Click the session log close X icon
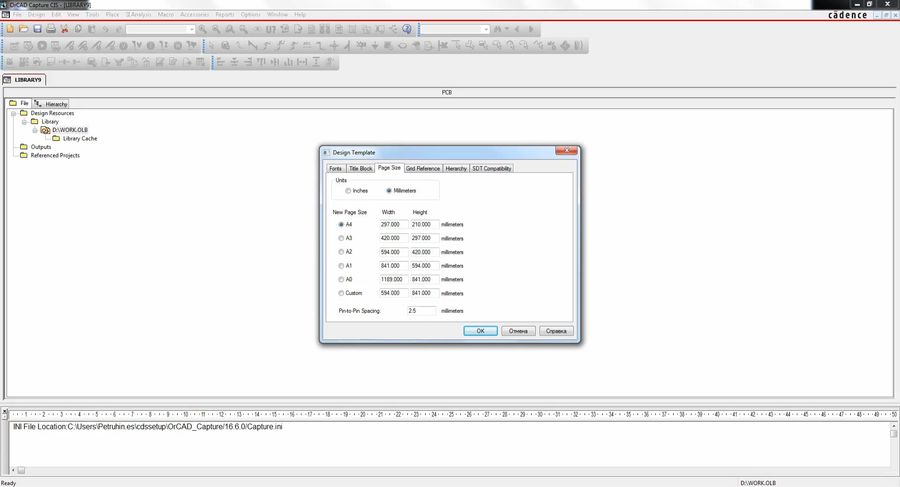Image resolution: width=900 pixels, height=487 pixels. [5, 412]
